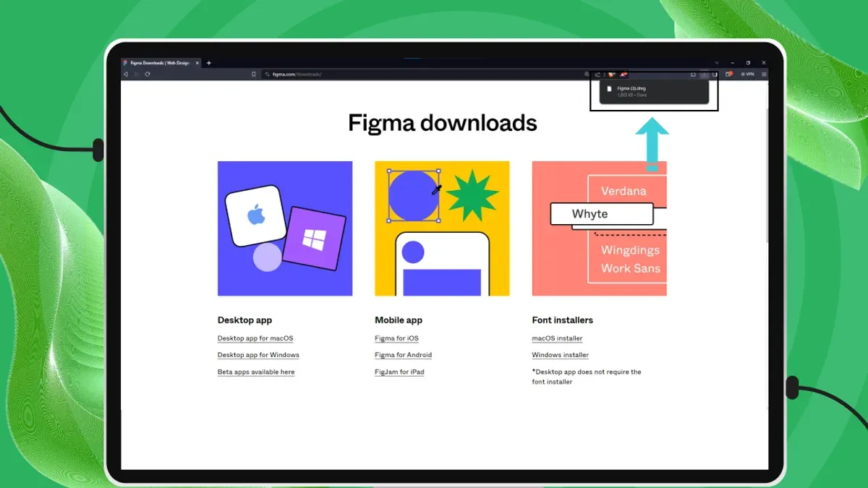This screenshot has height=488, width=868.
Task: Expand the tab search chevron
Action: click(717, 63)
